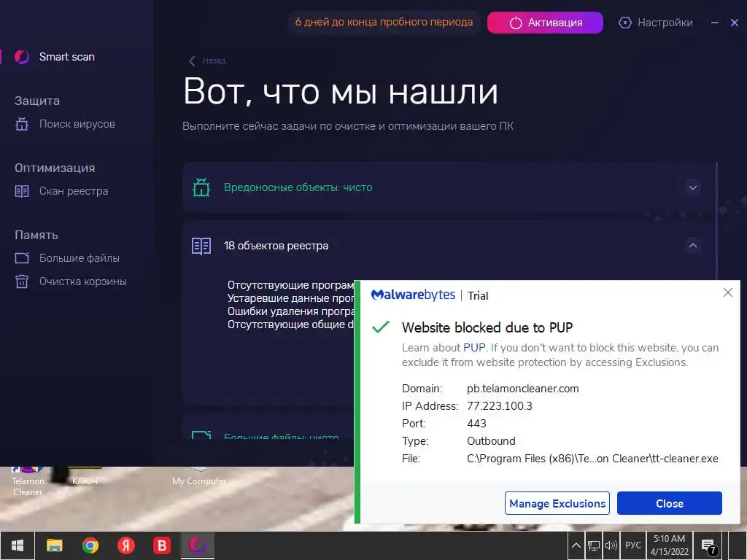Open File Explorer from taskbar
747x560 pixels.
(x=54, y=545)
